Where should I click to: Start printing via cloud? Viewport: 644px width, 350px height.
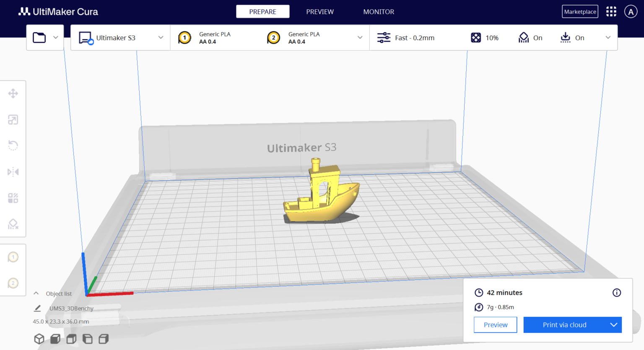click(564, 324)
